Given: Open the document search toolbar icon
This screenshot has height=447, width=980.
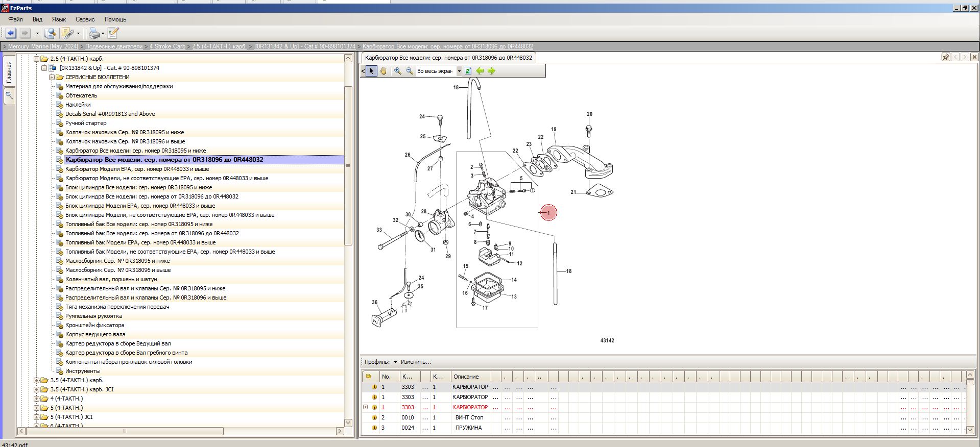Looking at the screenshot, I should (x=50, y=34).
